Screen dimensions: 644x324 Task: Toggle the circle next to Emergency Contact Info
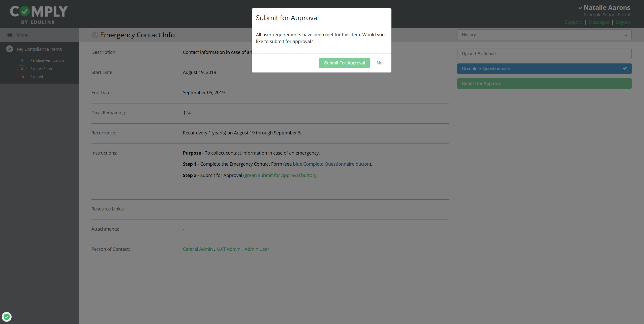(x=95, y=35)
